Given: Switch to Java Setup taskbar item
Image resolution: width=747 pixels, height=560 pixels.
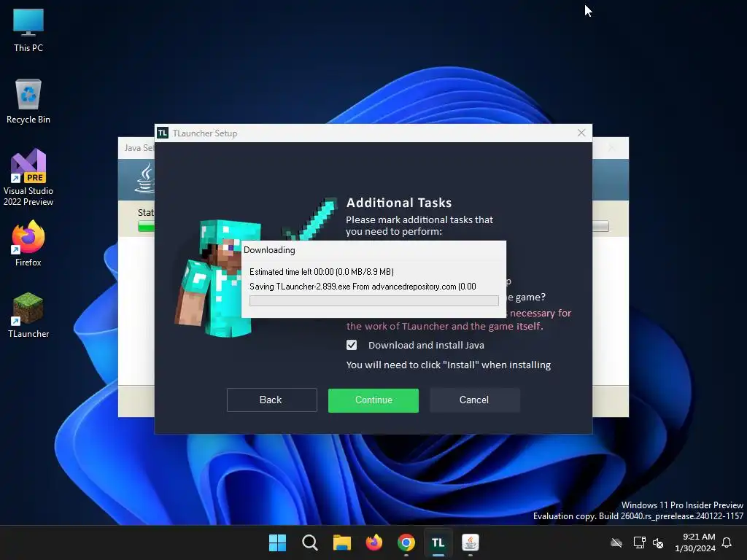Looking at the screenshot, I should pyautogui.click(x=471, y=542).
